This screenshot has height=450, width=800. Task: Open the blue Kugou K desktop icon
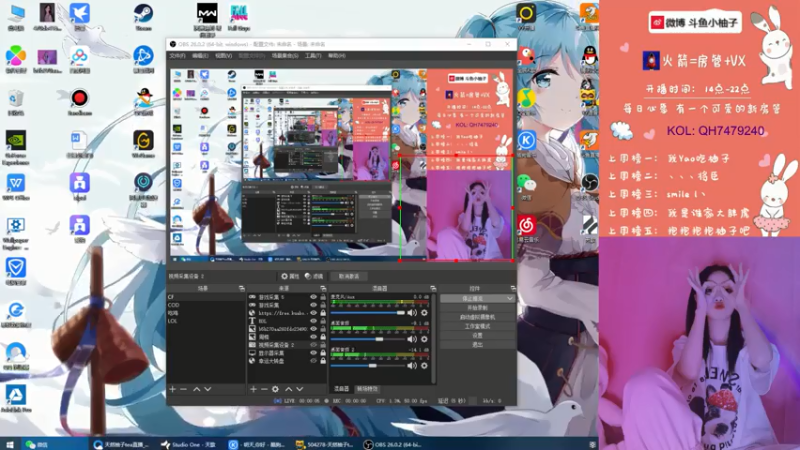pos(527,143)
